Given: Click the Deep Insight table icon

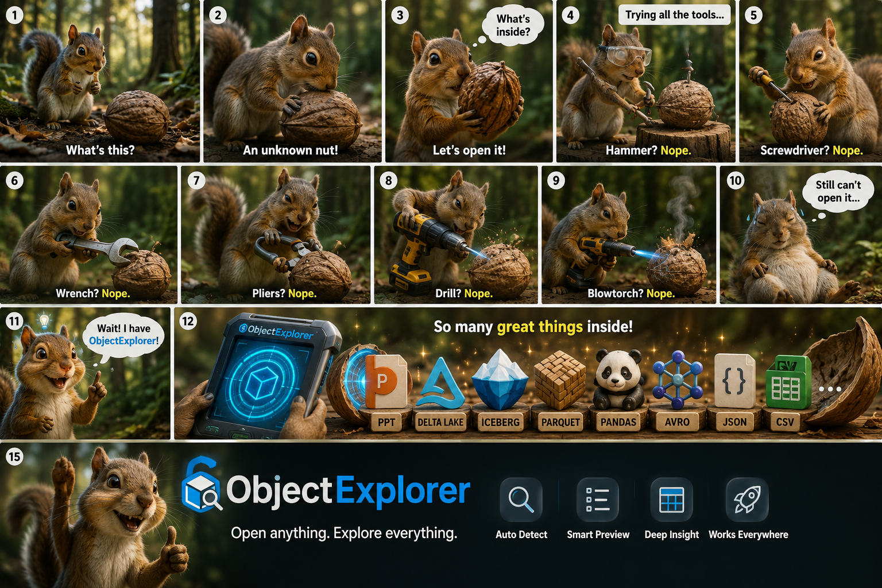Looking at the screenshot, I should pos(671,500).
